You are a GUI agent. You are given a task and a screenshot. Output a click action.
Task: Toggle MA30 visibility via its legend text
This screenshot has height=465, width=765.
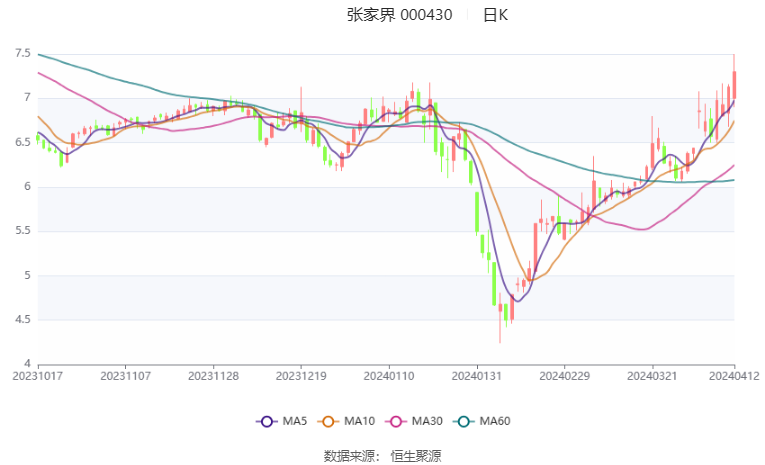tap(426, 422)
